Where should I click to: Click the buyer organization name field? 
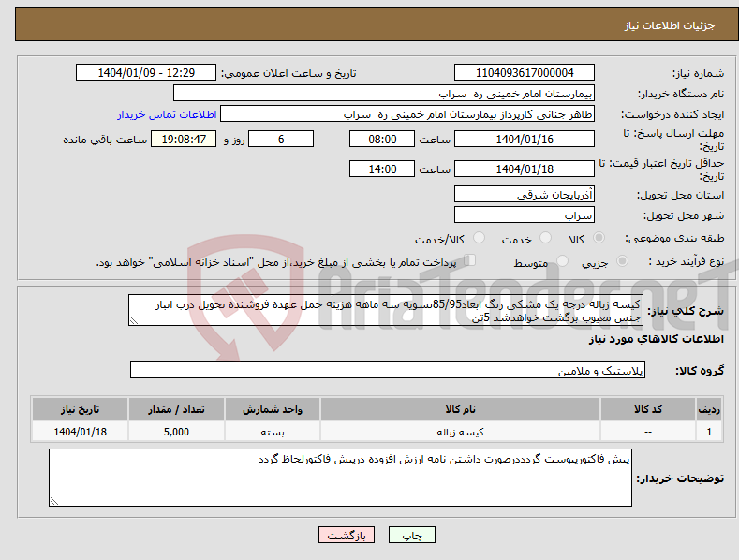pyautogui.click(x=384, y=94)
